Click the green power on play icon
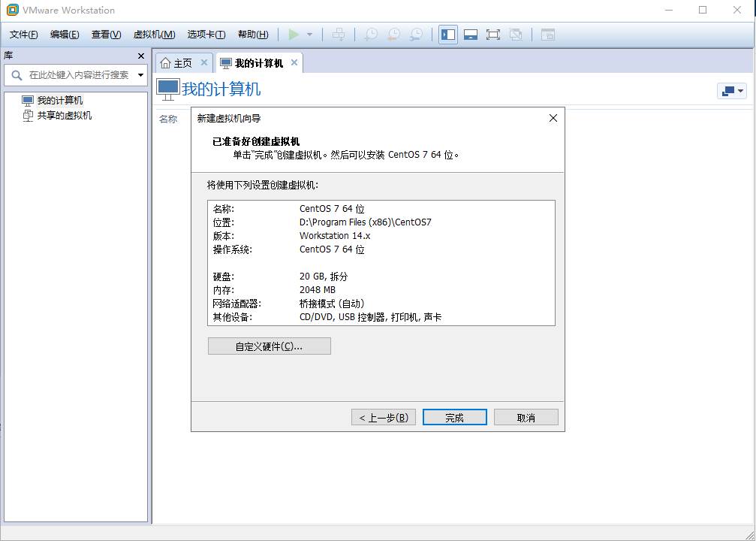Image resolution: width=756 pixels, height=541 pixels. (x=294, y=35)
